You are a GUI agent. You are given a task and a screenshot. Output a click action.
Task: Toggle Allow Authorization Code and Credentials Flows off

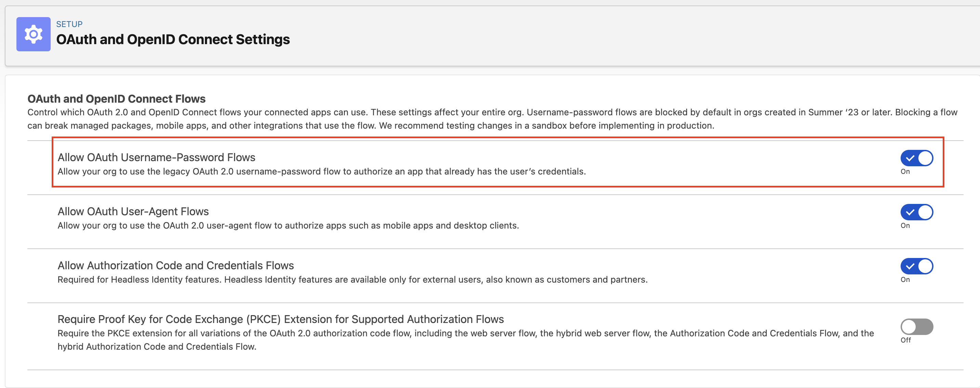coord(916,266)
